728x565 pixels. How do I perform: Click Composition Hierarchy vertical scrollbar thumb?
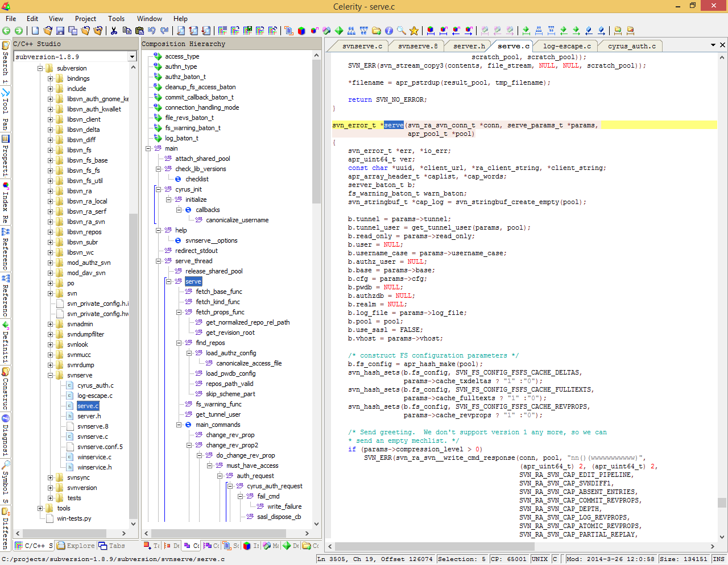pos(317,131)
